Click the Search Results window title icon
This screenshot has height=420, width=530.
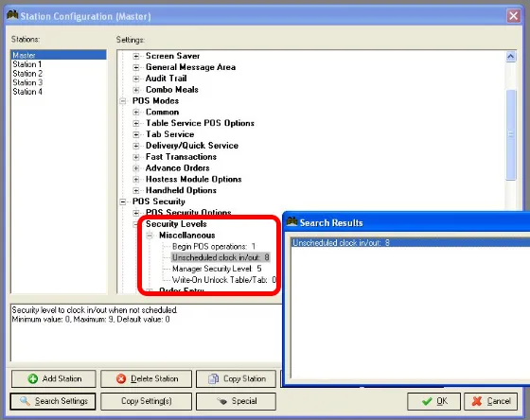[x=291, y=222]
